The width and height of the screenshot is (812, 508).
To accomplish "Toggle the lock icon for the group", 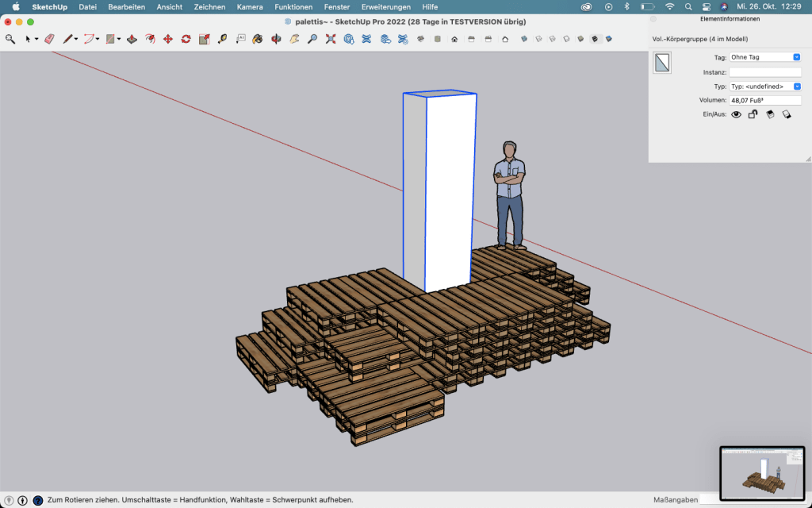I will coord(753,114).
